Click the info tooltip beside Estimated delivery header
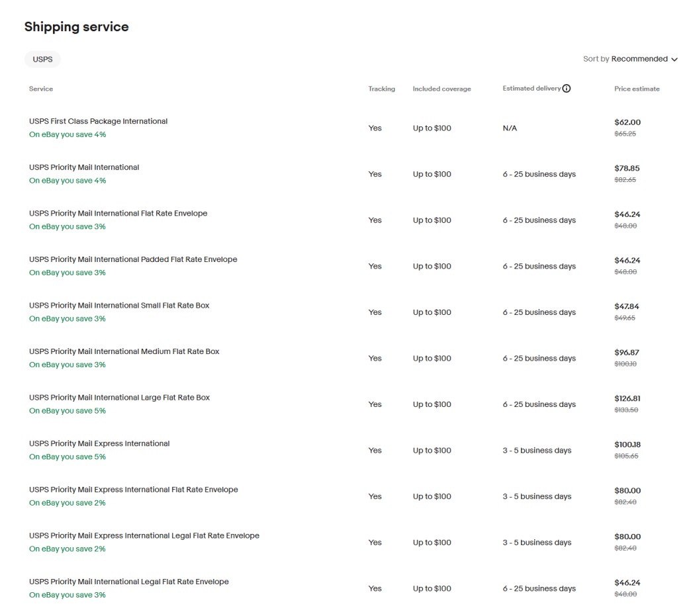Screen dimensions: 693x616 tap(567, 87)
